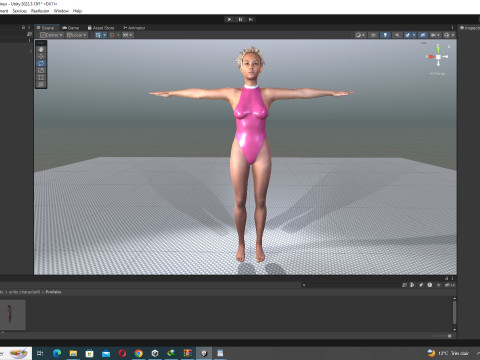Image resolution: width=480 pixels, height=360 pixels.
Task: Open the Services menu
Action: [x=19, y=11]
